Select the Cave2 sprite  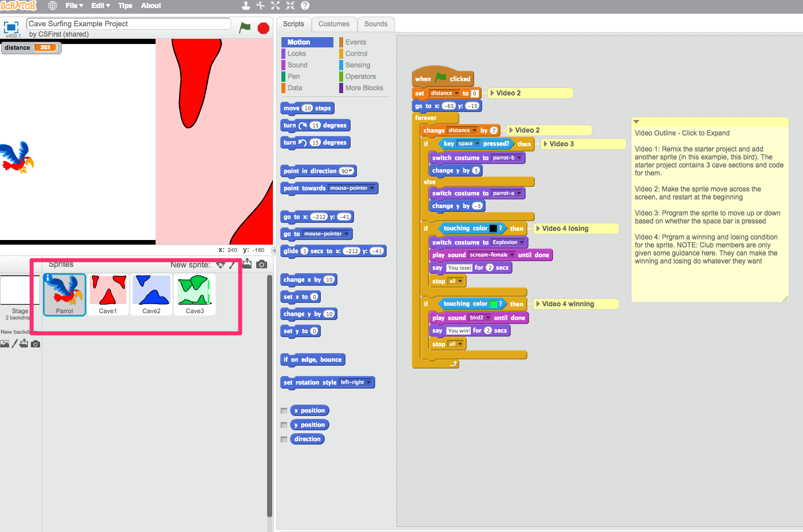click(x=152, y=294)
